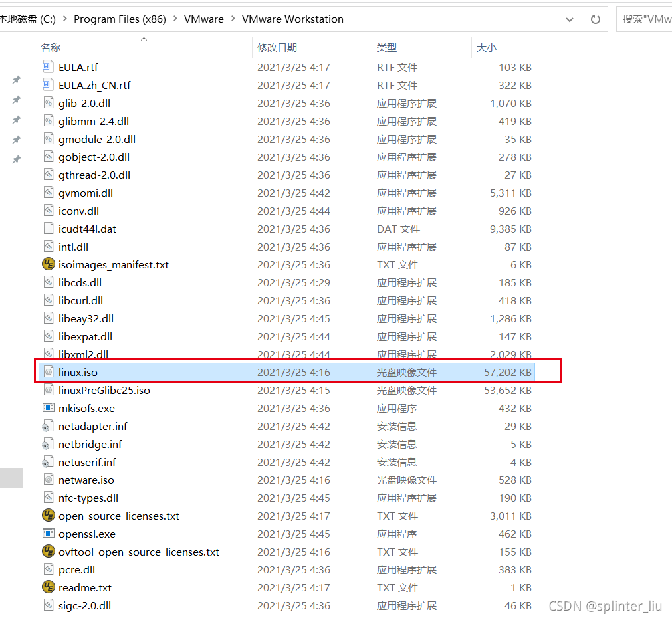Click the EULA.zh_CN.rtf document icon
The width and height of the screenshot is (672, 620).
[49, 85]
